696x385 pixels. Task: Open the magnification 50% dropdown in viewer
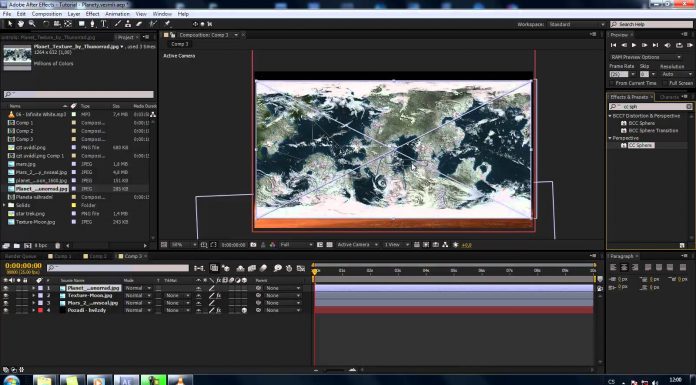[x=183, y=245]
